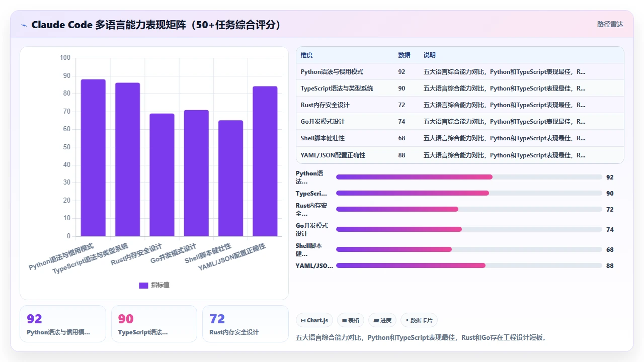Select the Chart.js tag chip

(314, 320)
